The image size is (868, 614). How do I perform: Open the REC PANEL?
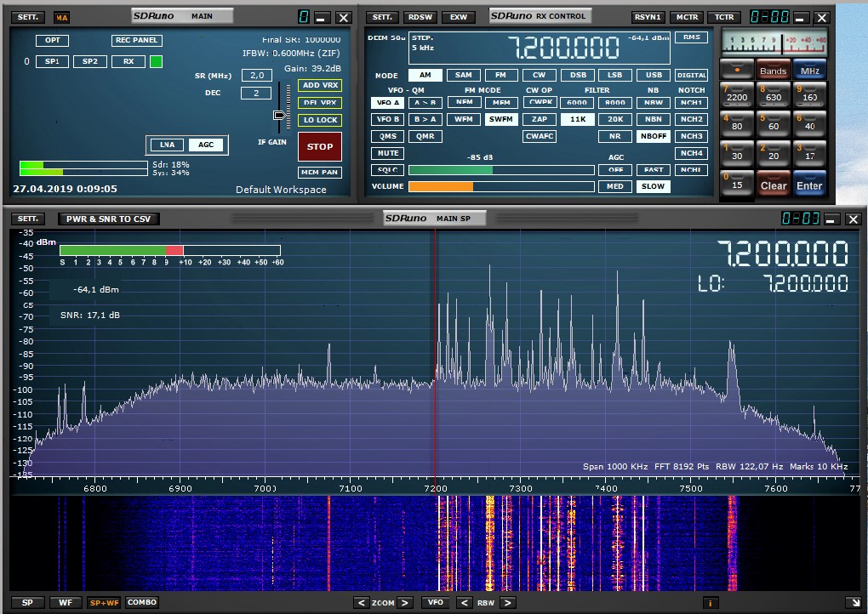137,40
